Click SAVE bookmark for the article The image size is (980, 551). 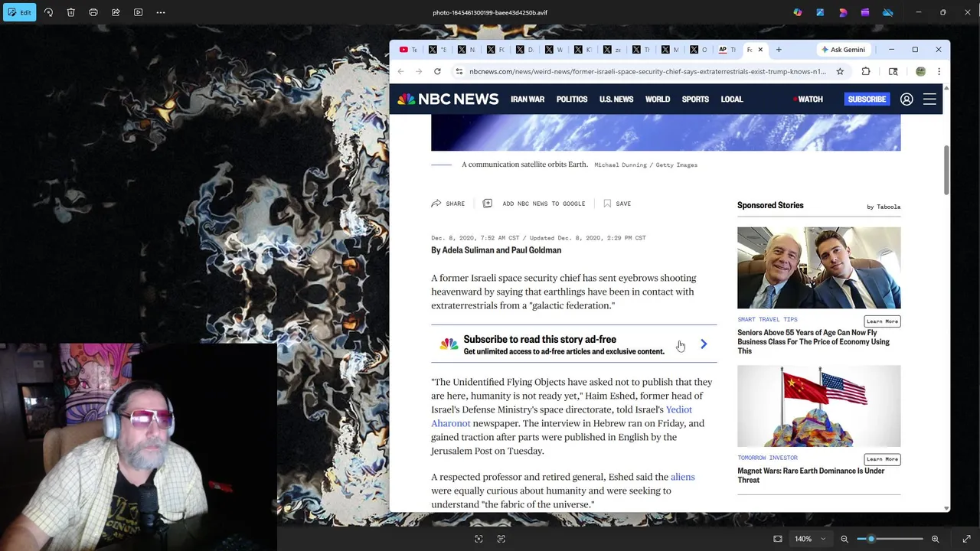point(617,204)
